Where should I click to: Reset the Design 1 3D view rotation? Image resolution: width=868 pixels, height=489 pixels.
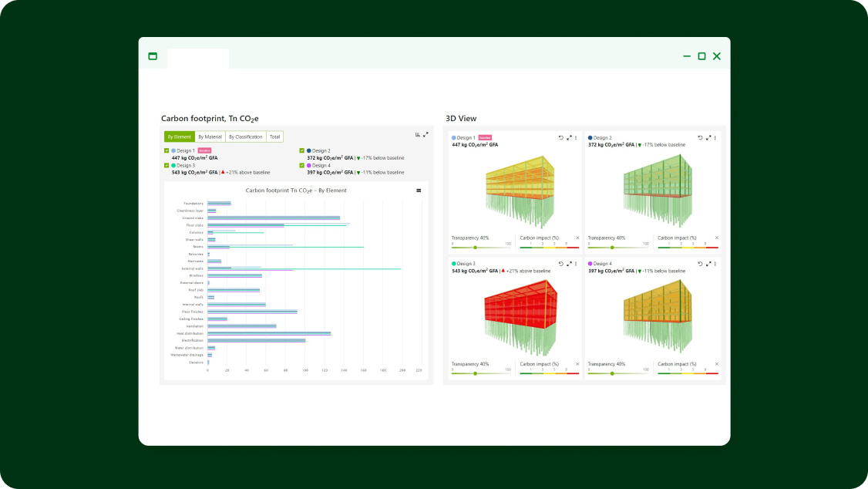click(561, 137)
